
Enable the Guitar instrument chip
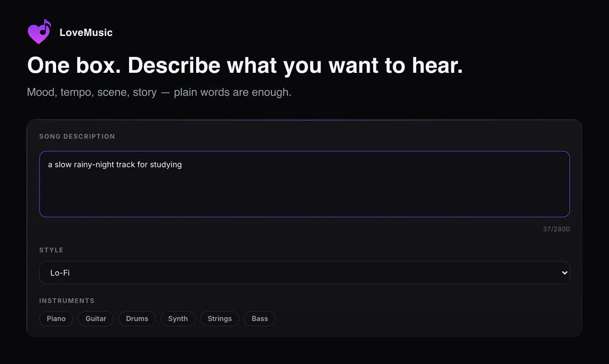pyautogui.click(x=96, y=318)
